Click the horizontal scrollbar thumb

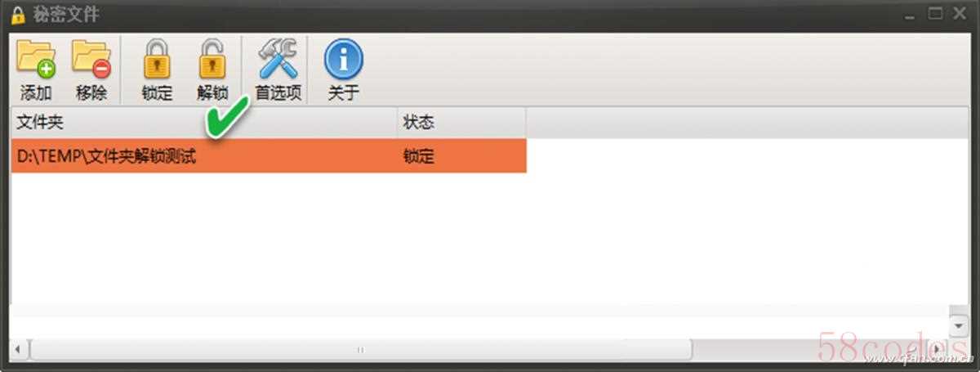coord(360,349)
